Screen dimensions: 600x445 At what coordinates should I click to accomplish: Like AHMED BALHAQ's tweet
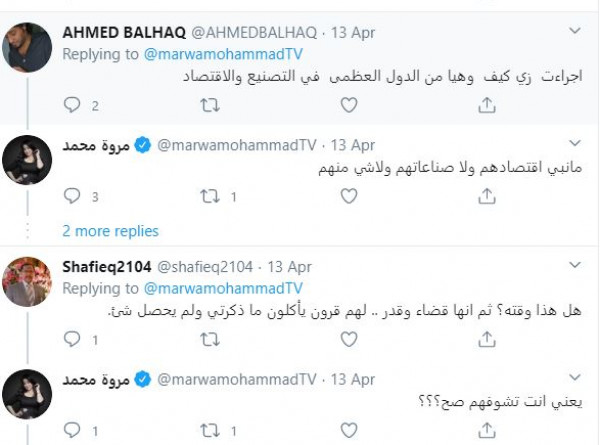[x=348, y=104]
